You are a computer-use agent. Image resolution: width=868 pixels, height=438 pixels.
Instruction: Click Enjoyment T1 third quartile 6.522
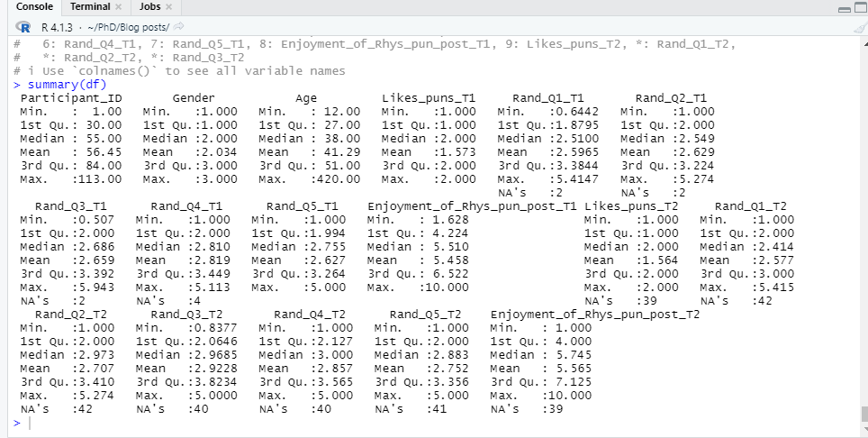[450, 274]
